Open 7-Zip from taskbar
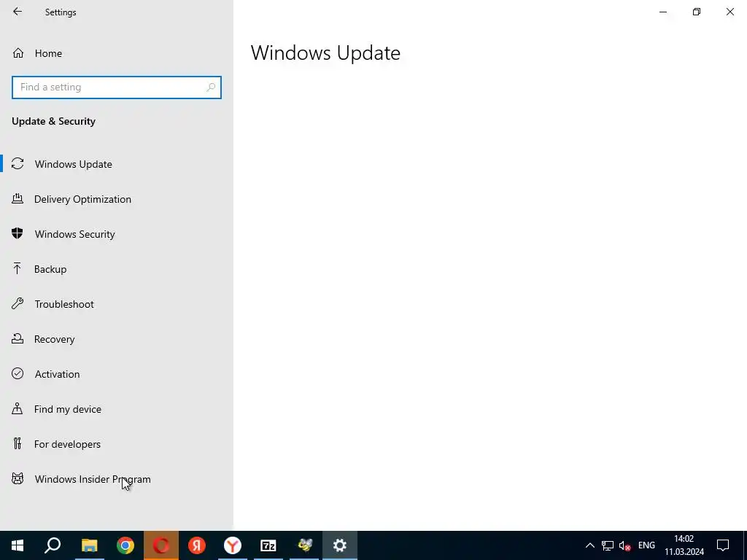Screen dimensions: 747x560 pyautogui.click(x=268, y=545)
